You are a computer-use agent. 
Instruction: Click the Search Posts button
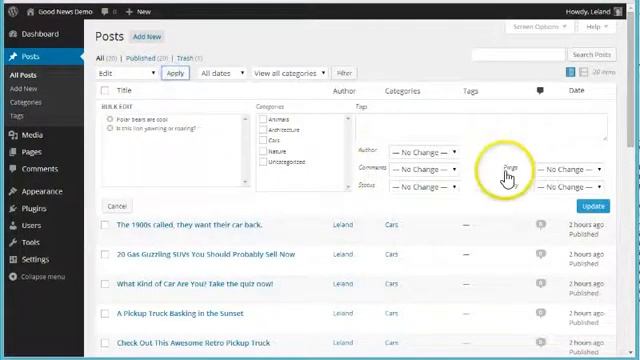[591, 54]
